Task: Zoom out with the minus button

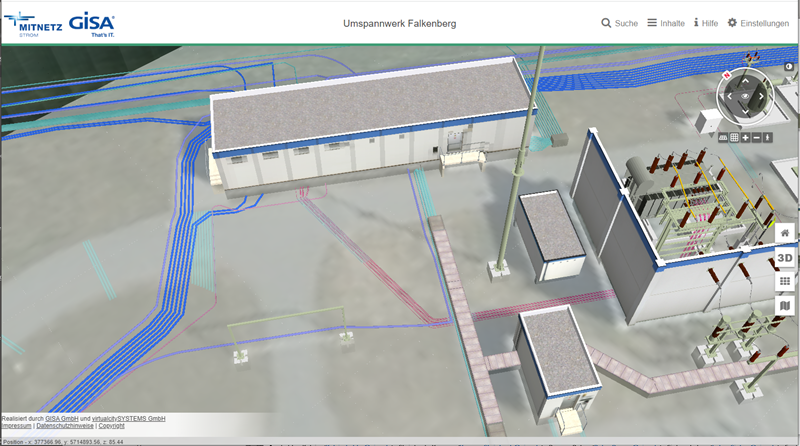Action: tap(757, 137)
